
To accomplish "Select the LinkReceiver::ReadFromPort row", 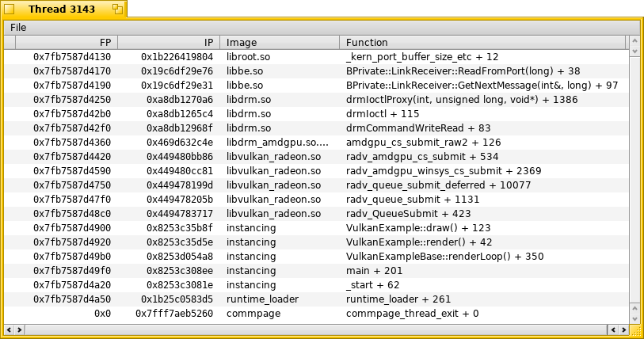I will click(x=316, y=71).
